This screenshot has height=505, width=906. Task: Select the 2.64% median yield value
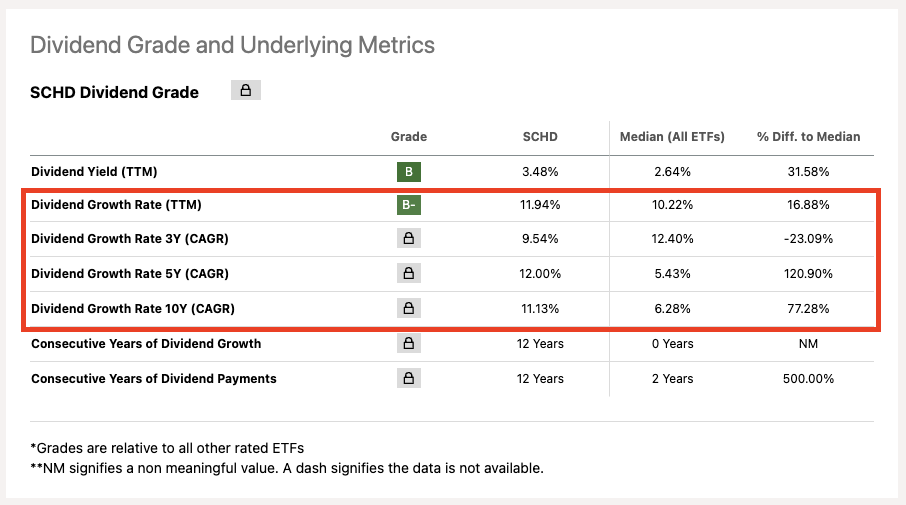tap(673, 172)
